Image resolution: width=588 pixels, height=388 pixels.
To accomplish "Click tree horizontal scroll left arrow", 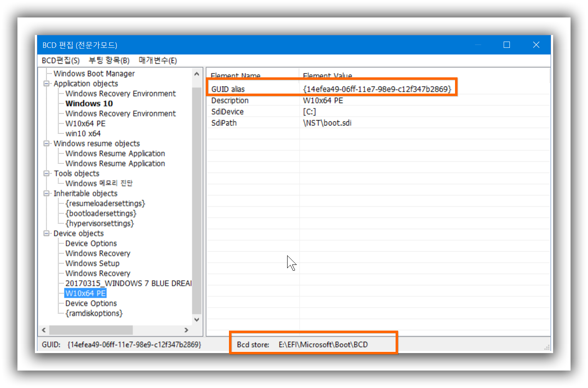I will 44,330.
